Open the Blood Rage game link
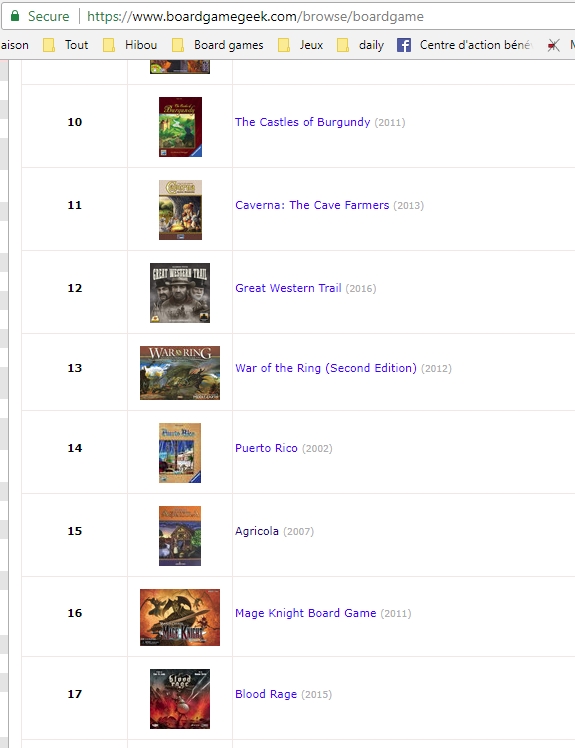 pyautogui.click(x=266, y=694)
